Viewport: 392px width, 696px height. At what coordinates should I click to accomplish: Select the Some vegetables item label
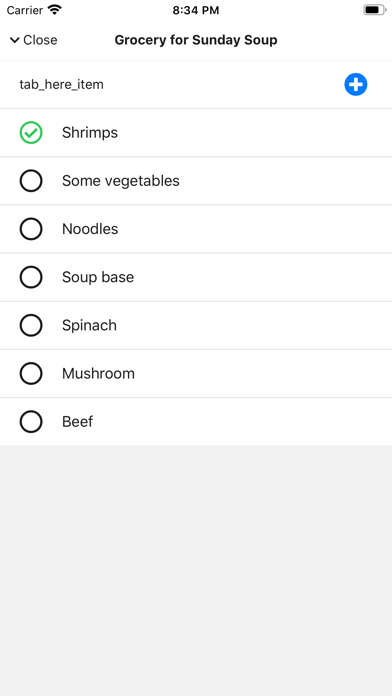point(121,181)
